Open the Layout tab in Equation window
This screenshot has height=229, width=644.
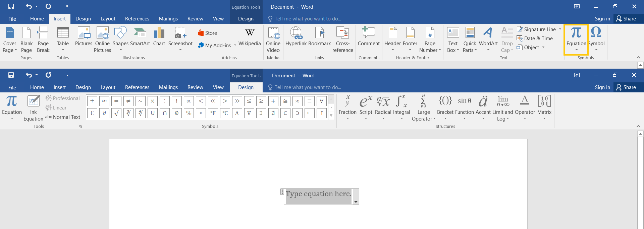coord(108,87)
